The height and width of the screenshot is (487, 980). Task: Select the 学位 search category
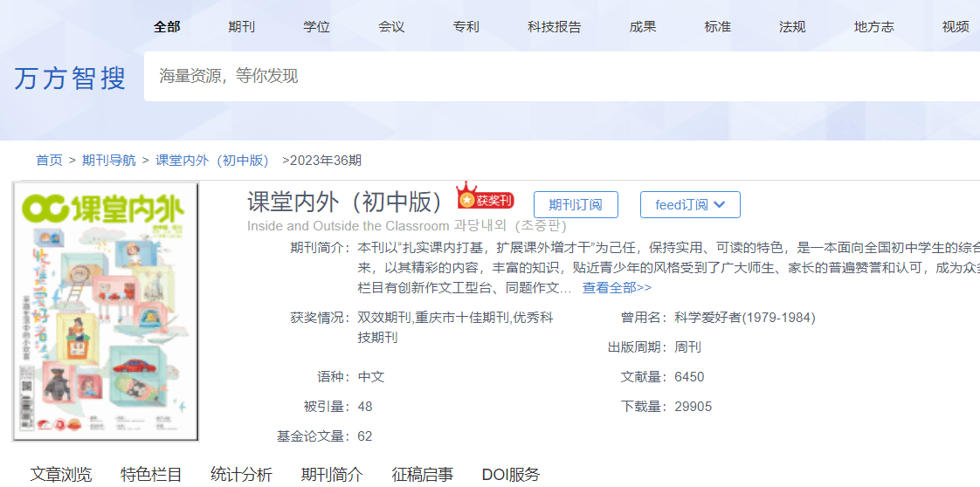(x=316, y=27)
